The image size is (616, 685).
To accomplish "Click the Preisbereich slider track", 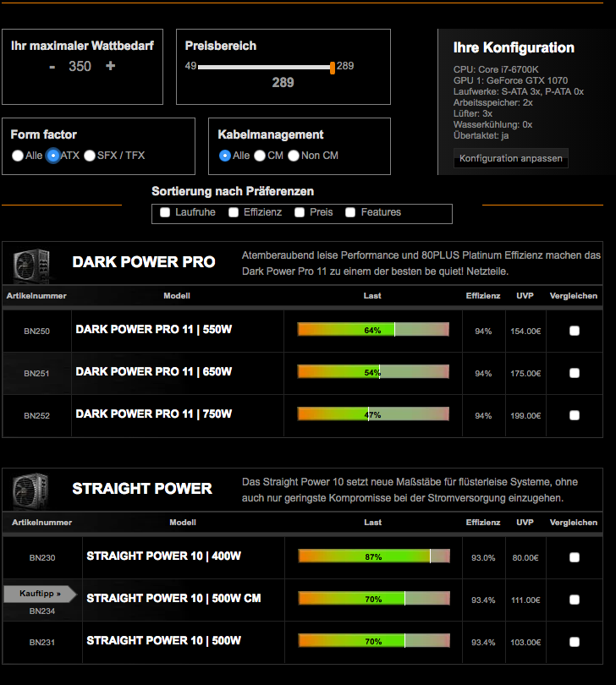I will (x=264, y=68).
